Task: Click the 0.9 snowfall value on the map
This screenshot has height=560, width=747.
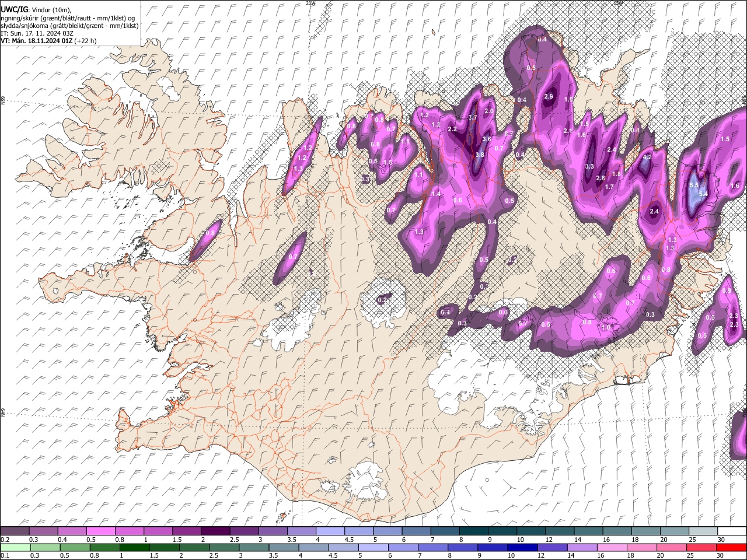Action: 727,290
